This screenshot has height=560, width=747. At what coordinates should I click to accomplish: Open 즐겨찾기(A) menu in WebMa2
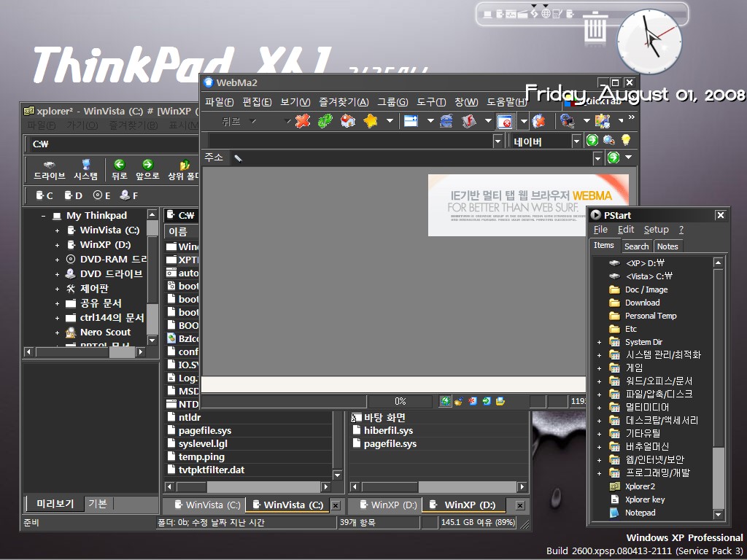coord(344,102)
